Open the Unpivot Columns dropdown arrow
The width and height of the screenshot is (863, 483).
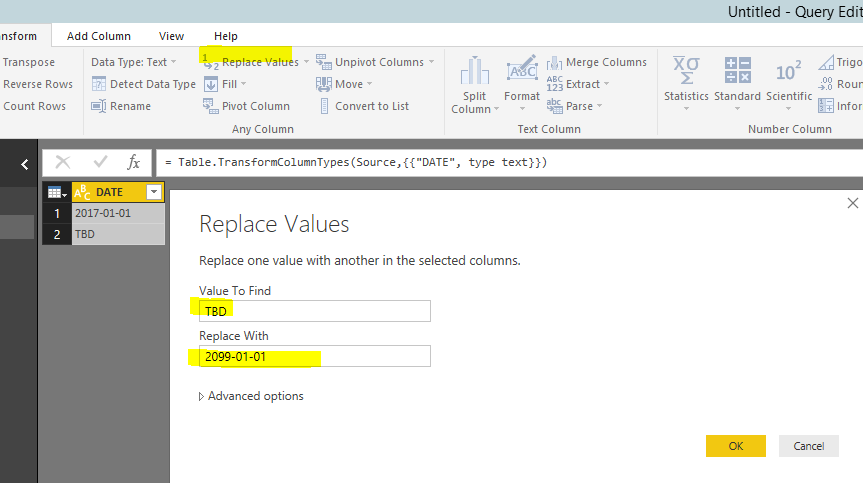pyautogui.click(x=432, y=62)
